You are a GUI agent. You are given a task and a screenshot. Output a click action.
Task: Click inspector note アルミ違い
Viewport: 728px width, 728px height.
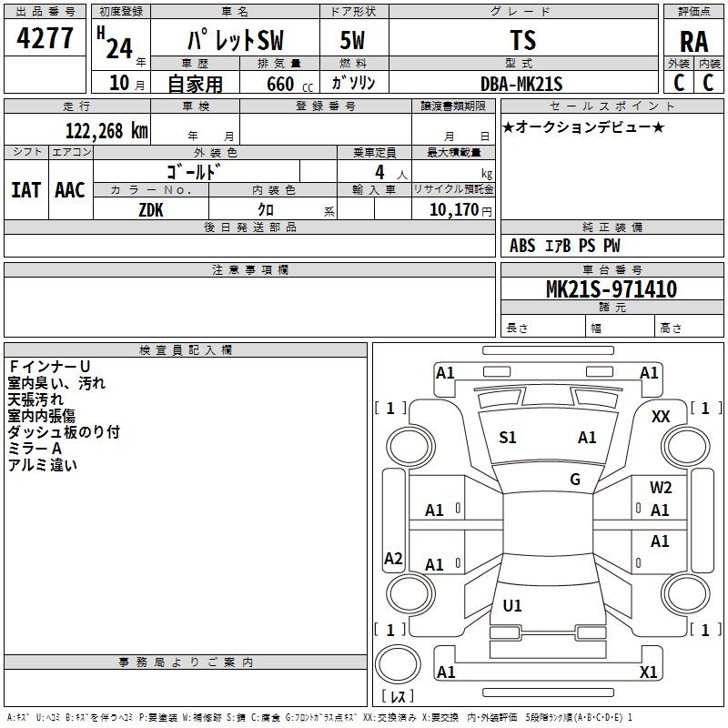point(42,465)
